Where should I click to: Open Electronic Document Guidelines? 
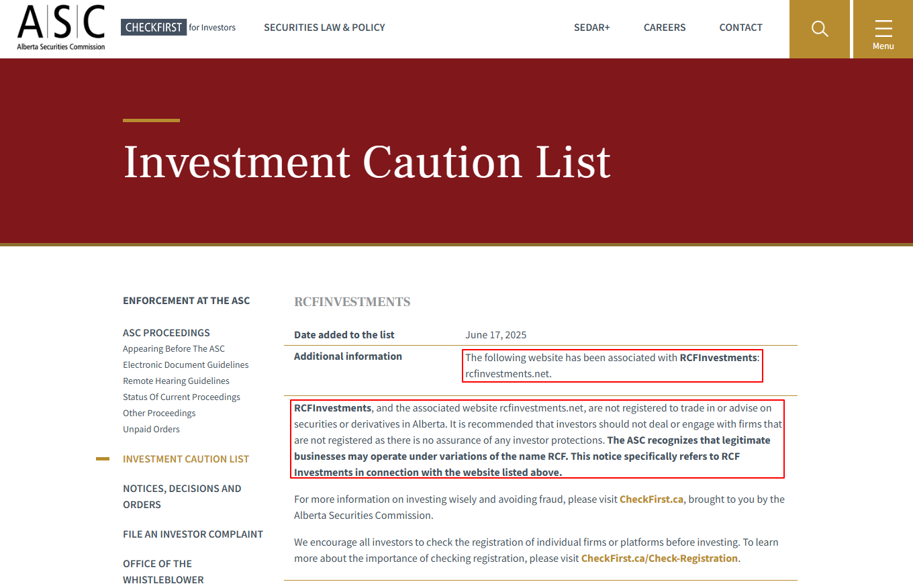point(186,365)
